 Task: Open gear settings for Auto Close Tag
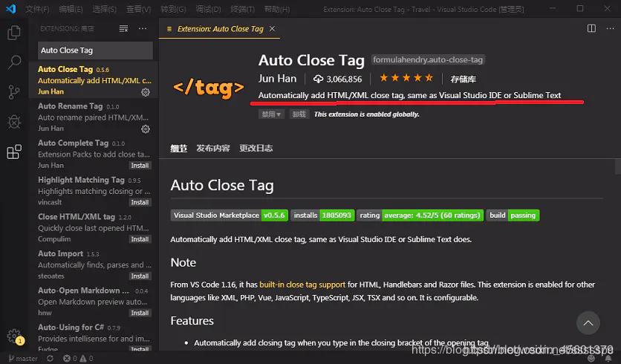click(x=146, y=92)
